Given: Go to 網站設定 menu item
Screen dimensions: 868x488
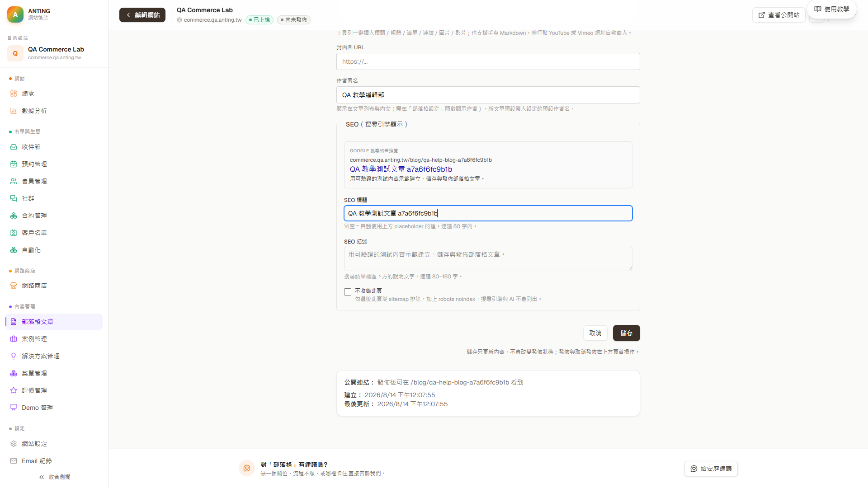Looking at the screenshot, I should coord(54,444).
